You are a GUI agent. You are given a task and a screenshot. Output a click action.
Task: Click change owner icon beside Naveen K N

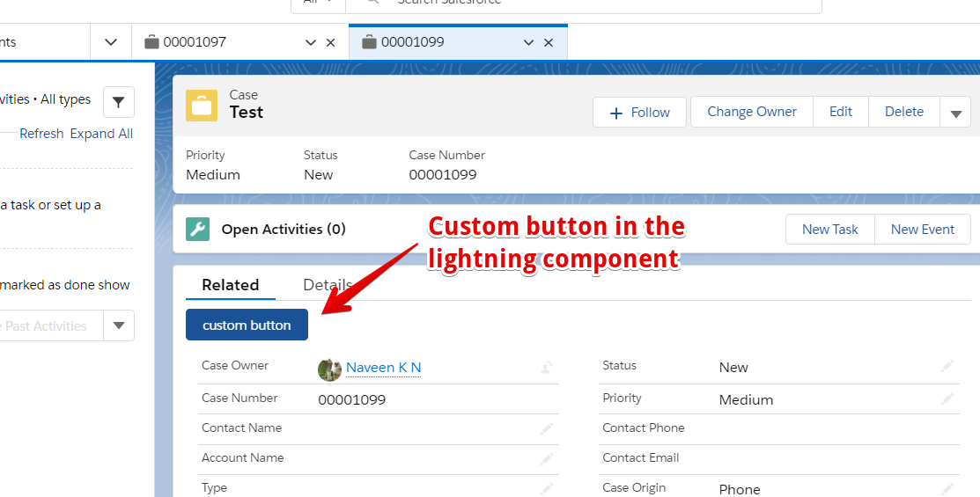pyautogui.click(x=546, y=367)
